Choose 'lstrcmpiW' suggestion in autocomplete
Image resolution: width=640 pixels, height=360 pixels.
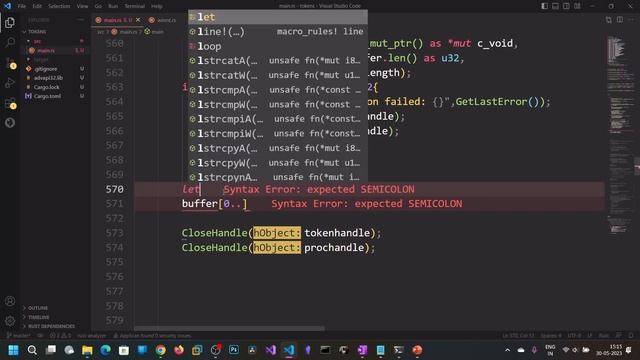click(278, 133)
